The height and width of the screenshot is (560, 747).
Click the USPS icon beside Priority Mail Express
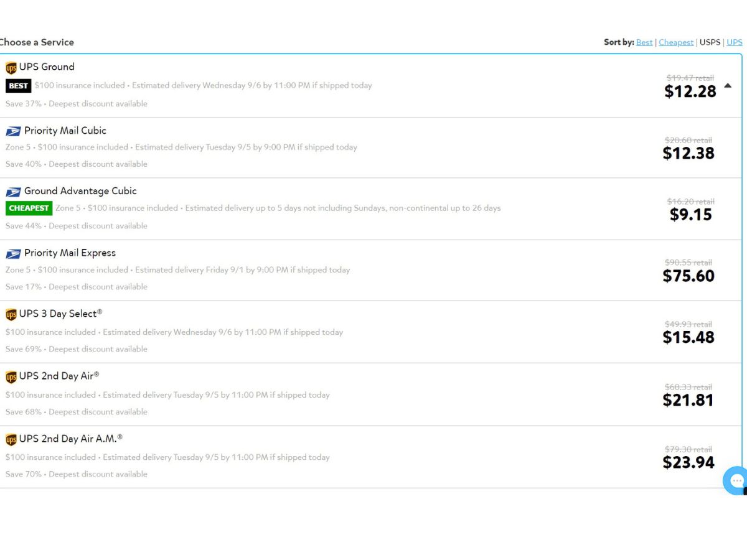point(13,253)
